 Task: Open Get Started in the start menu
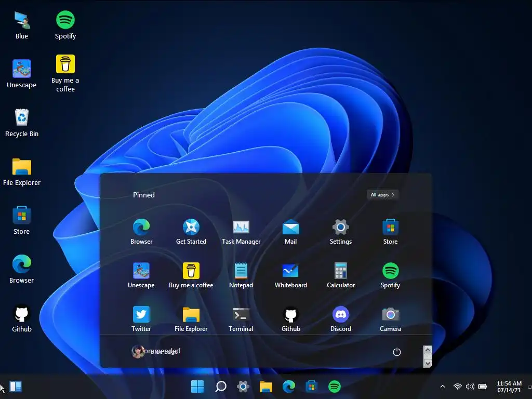click(191, 232)
